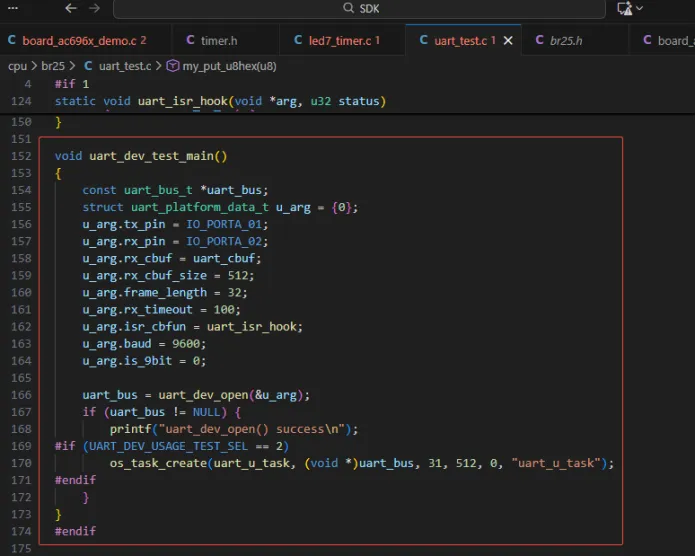
Task: Click line number 166 in the gutter
Action: coord(21,395)
